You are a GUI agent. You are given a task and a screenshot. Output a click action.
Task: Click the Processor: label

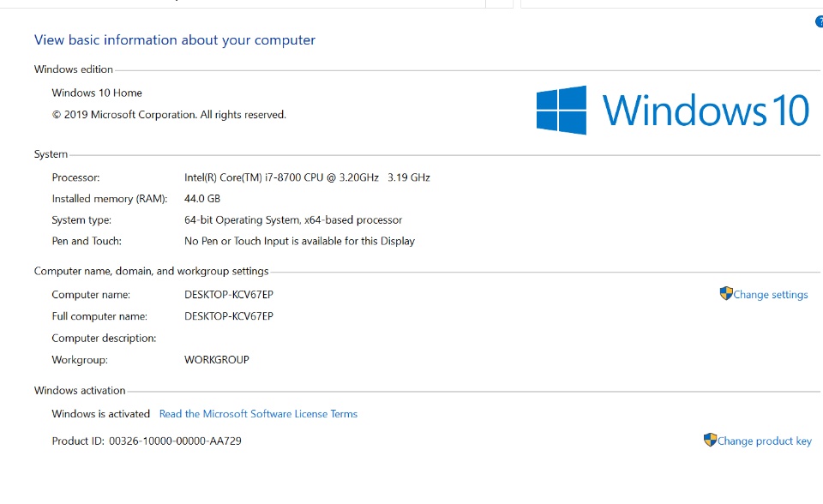pyautogui.click(x=75, y=177)
